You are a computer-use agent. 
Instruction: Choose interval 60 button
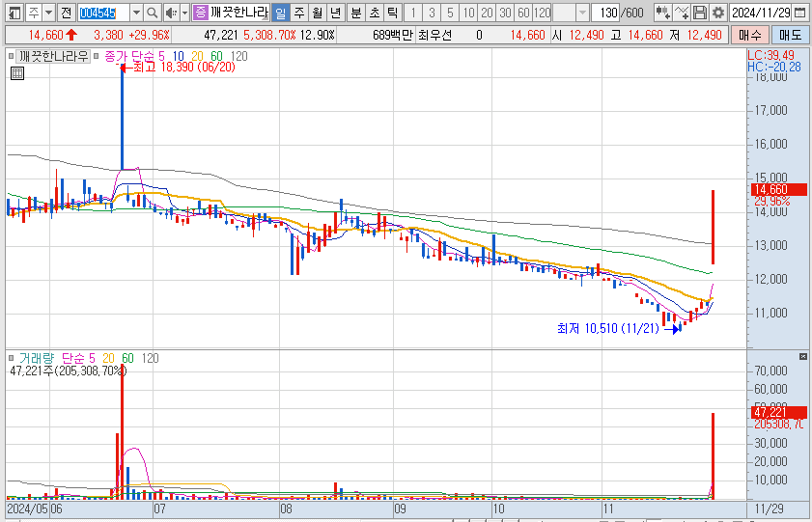click(x=523, y=13)
